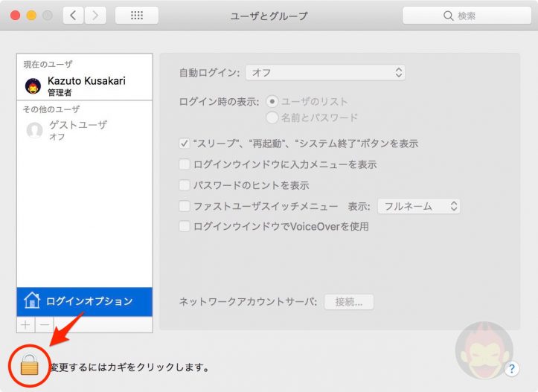Viewport: 538px width, 392px height.
Task: Click the その他のユーザ section header
Action: point(51,109)
